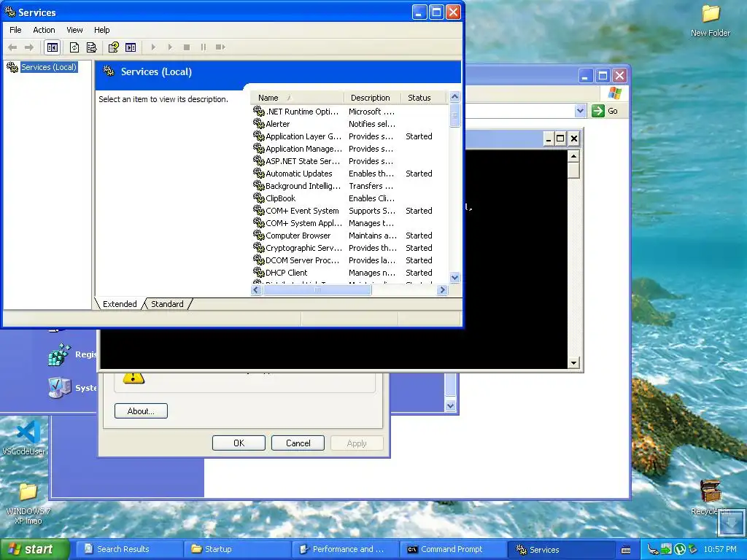747x560 pixels.
Task: Select the Application Layer G... service icon
Action: click(259, 136)
